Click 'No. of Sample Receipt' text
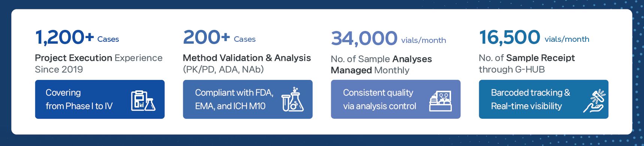Viewport: 644px width, 146px height. pyautogui.click(x=527, y=58)
